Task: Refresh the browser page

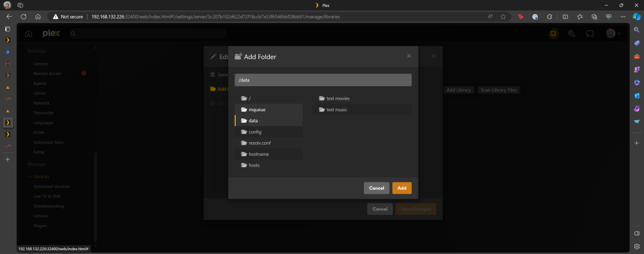Action: 23,17
